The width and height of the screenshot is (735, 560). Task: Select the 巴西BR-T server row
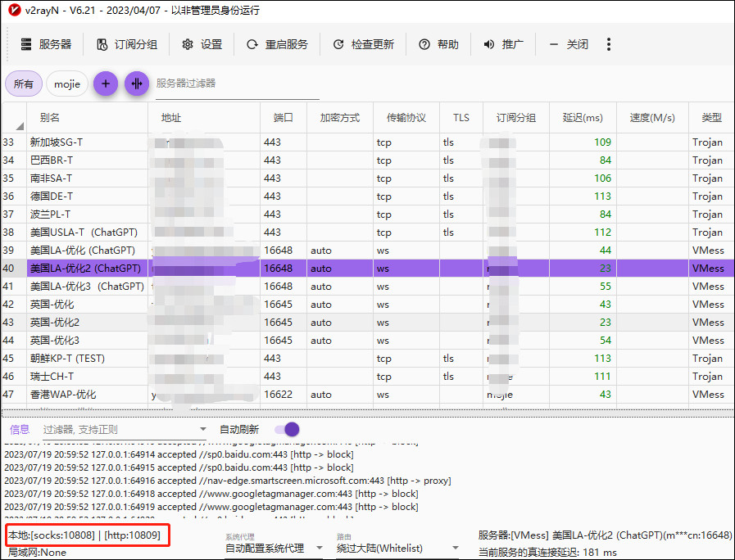[368, 160]
